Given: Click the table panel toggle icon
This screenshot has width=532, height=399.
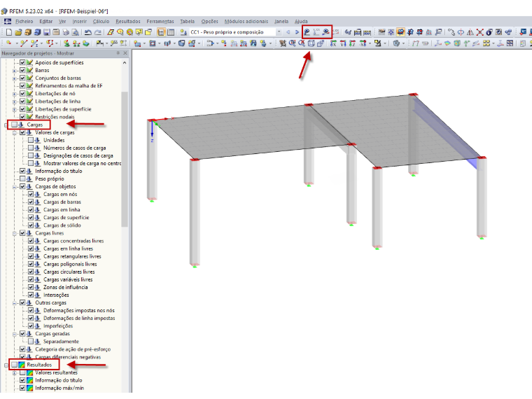Looking at the screenshot, I should (171, 32).
